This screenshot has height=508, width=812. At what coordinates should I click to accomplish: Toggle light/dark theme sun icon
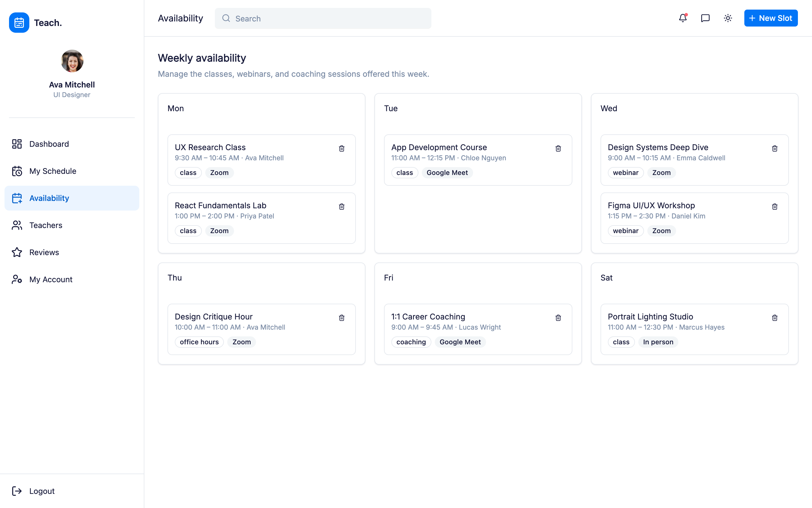[728, 18]
